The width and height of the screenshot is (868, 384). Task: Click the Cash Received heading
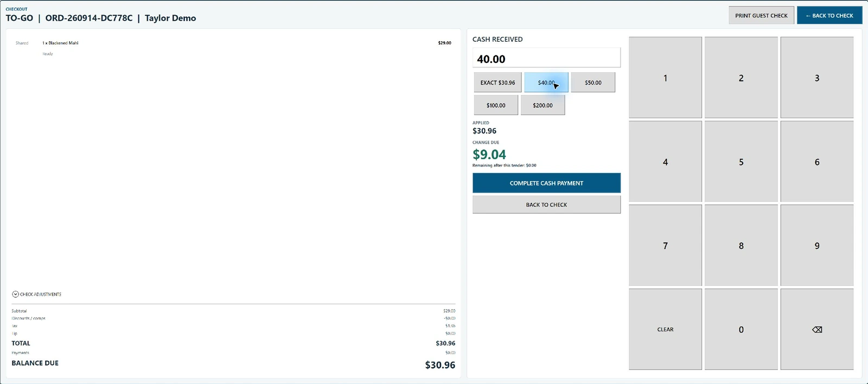[x=497, y=39]
